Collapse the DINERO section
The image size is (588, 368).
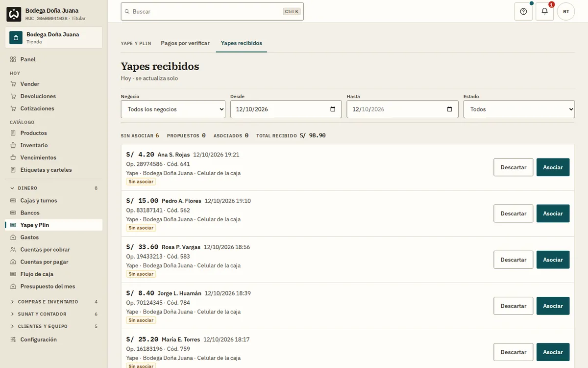tap(54, 188)
